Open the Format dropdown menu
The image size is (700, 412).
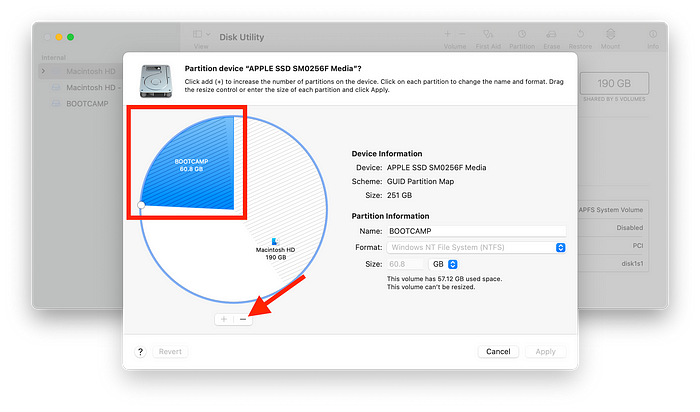point(476,247)
